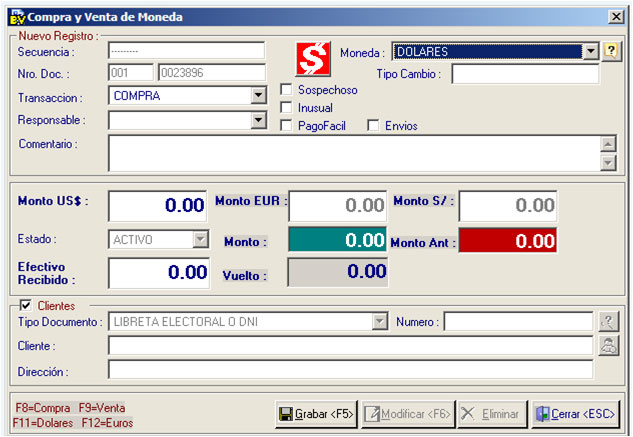Click the yellow help icon beside Moneda
633x437 pixels.
tap(611, 52)
